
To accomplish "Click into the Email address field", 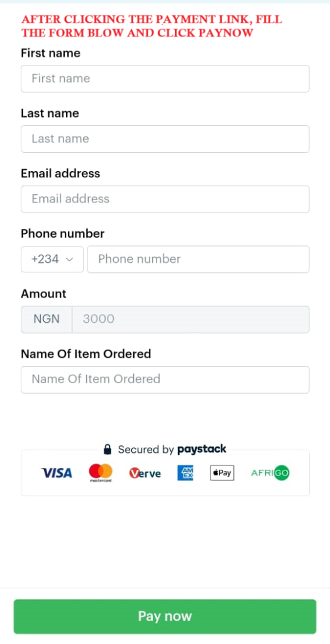I will (165, 199).
